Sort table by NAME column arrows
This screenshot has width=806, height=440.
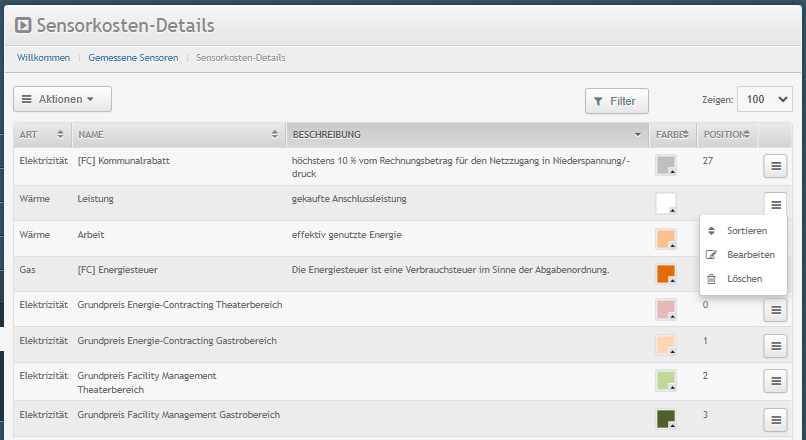274,135
